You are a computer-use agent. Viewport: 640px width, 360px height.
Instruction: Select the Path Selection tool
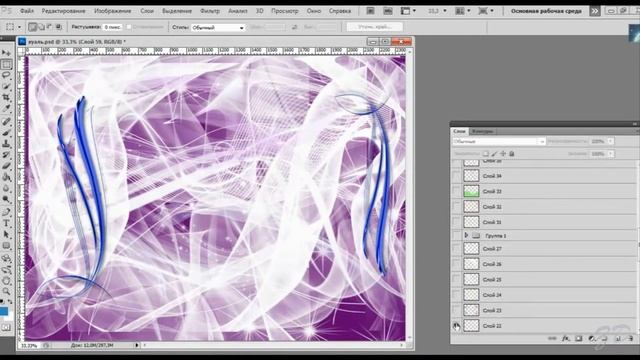(6, 234)
